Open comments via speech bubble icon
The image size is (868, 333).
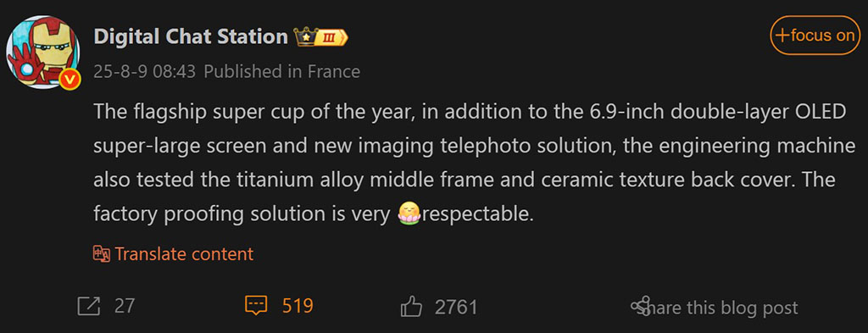point(256,306)
